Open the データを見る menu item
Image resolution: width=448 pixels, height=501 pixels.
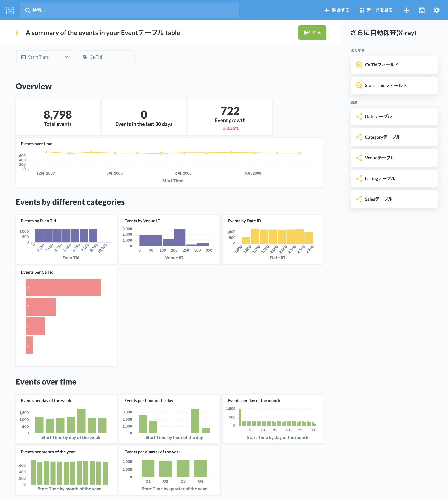[379, 10]
